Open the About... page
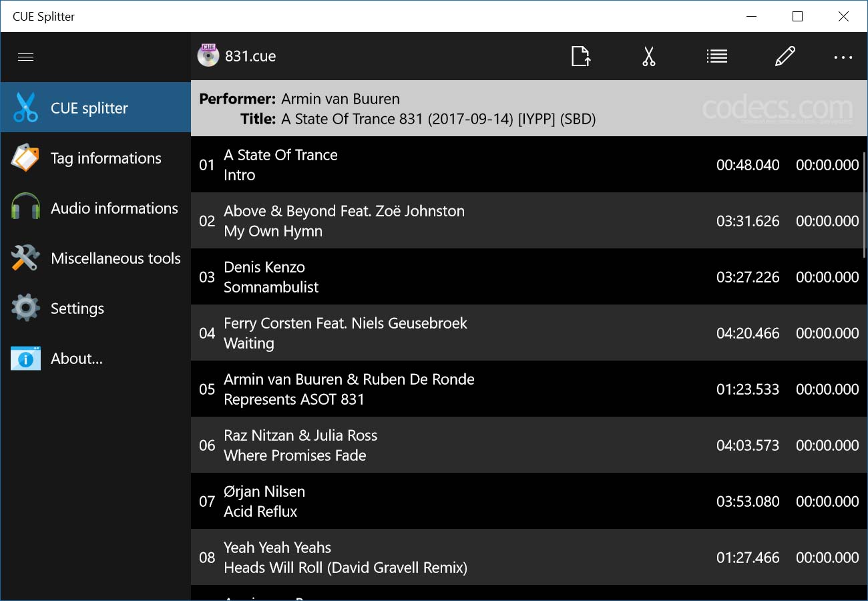 (95, 359)
